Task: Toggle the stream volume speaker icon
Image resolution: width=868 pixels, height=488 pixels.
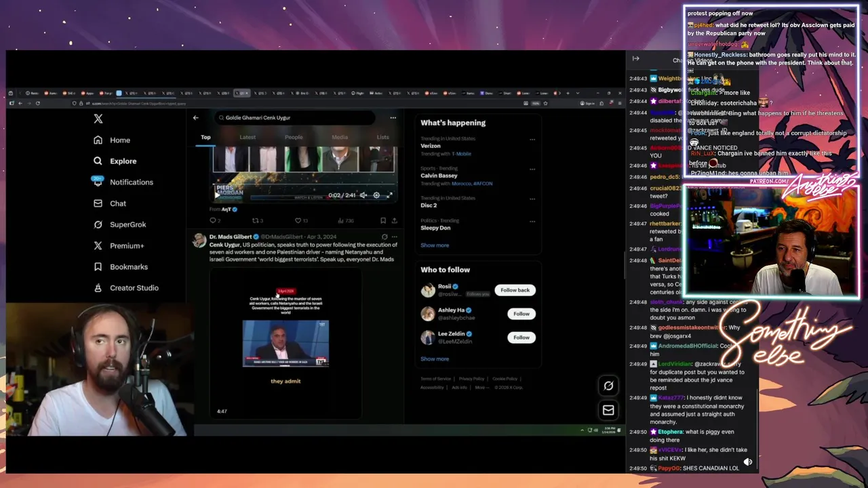Action: point(747,462)
